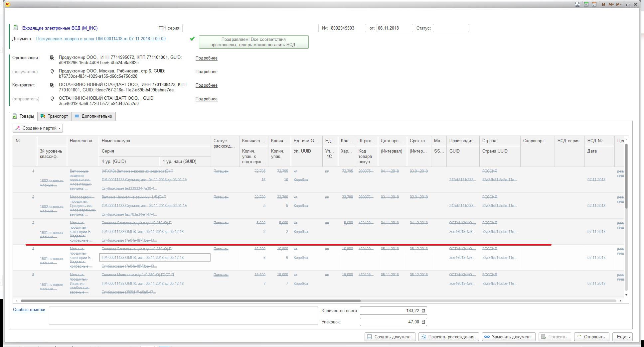Open the Поступление товаров и услуг ПМ-00011438 link
The width and height of the screenshot is (644, 347).
pyautogui.click(x=101, y=39)
